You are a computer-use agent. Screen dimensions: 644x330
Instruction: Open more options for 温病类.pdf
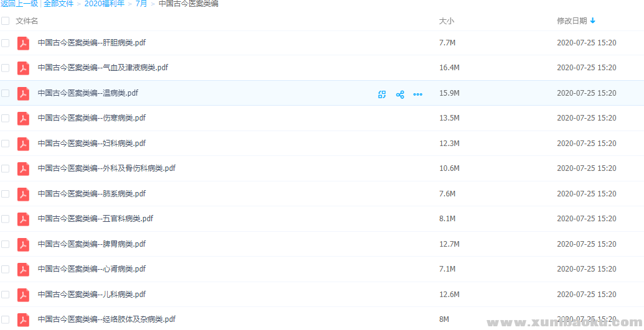click(x=418, y=94)
